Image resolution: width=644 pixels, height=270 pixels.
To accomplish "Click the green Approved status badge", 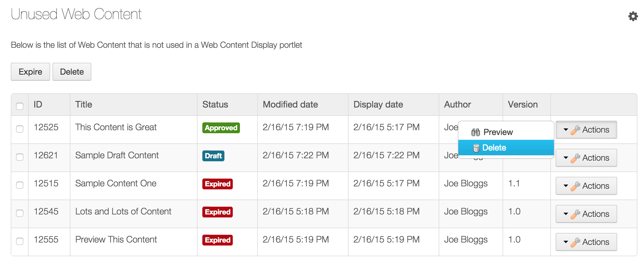I will (x=221, y=128).
